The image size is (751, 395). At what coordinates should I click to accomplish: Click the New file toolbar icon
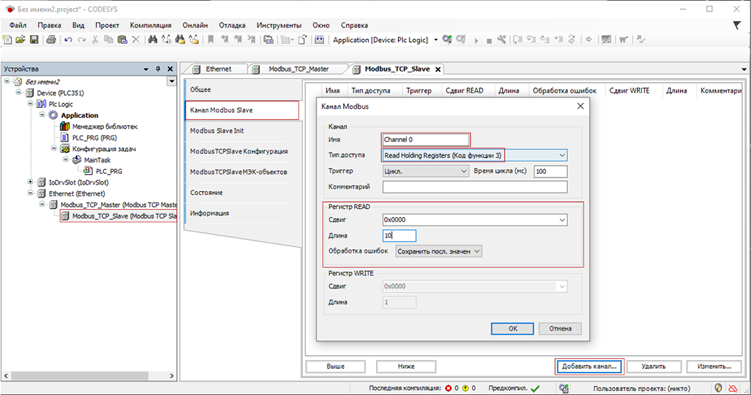pyautogui.click(x=8, y=40)
